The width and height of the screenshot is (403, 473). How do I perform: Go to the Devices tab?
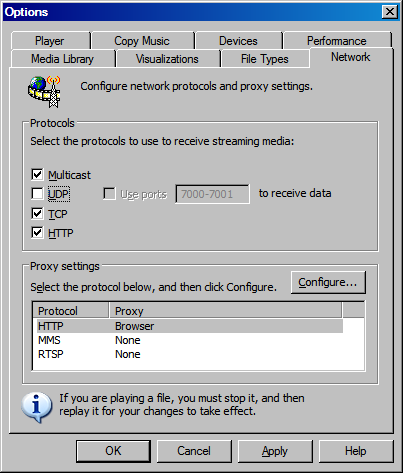(238, 41)
